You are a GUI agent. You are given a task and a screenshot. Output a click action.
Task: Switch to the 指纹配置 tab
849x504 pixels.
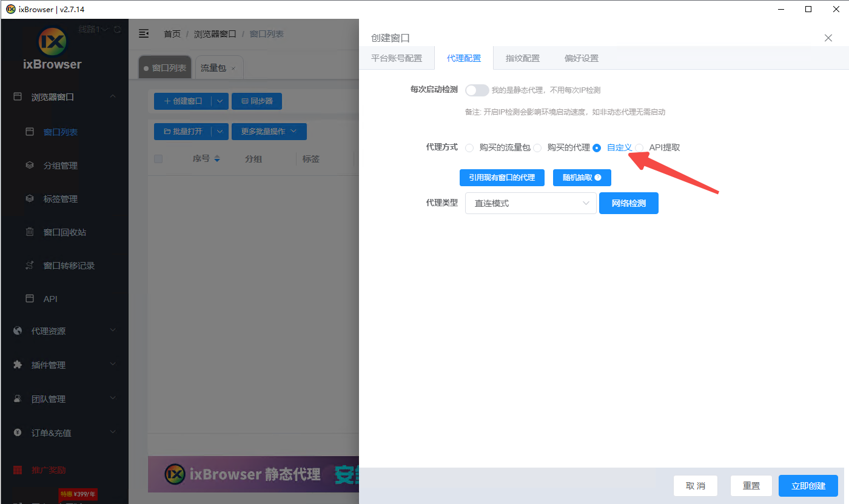[522, 58]
